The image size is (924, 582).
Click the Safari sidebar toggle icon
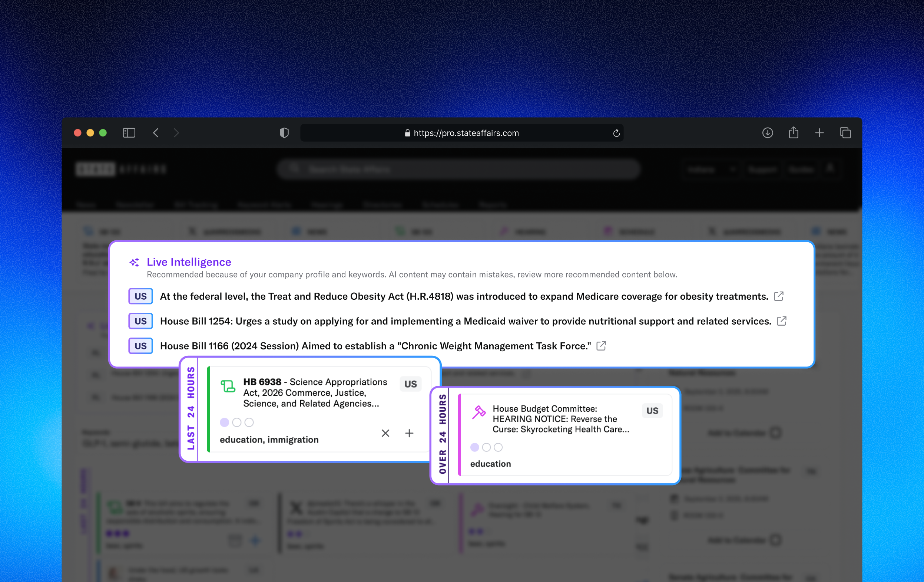pyautogui.click(x=129, y=133)
